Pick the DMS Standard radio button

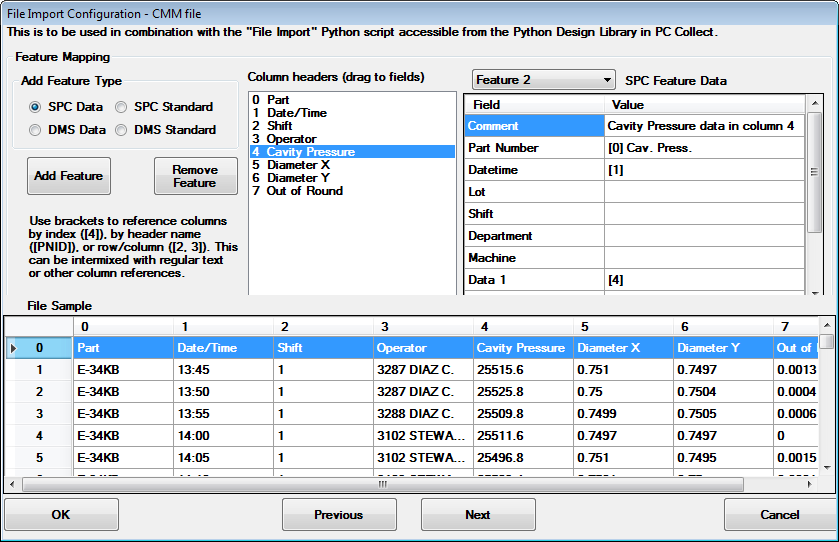coord(121,130)
